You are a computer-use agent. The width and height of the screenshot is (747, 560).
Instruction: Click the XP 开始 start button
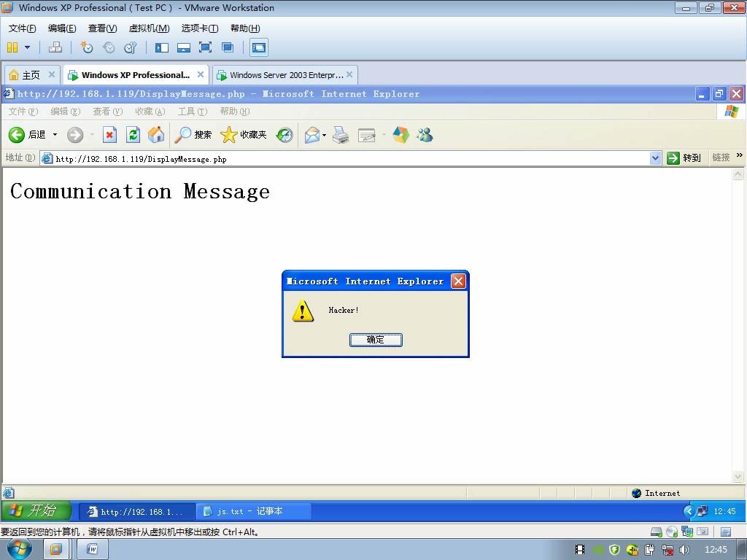point(36,511)
